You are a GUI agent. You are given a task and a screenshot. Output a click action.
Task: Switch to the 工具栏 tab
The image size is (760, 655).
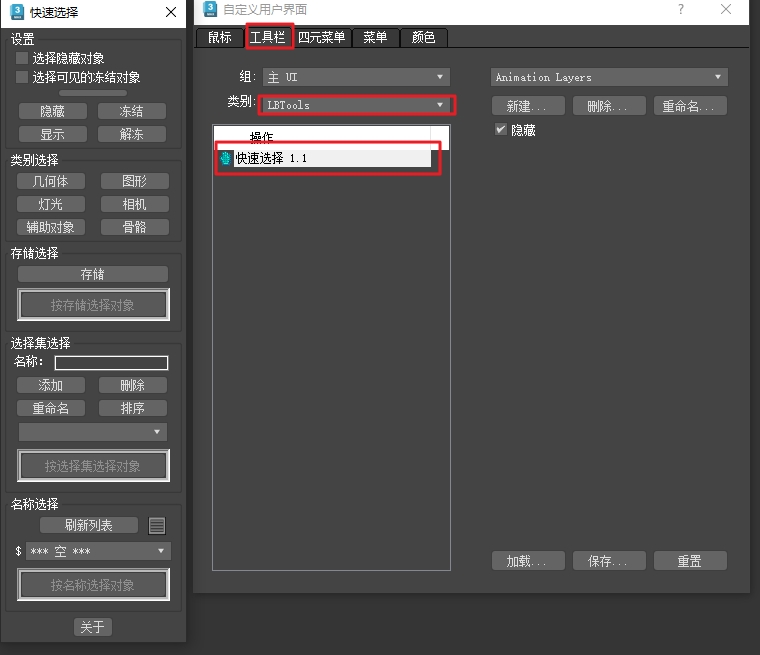(268, 37)
